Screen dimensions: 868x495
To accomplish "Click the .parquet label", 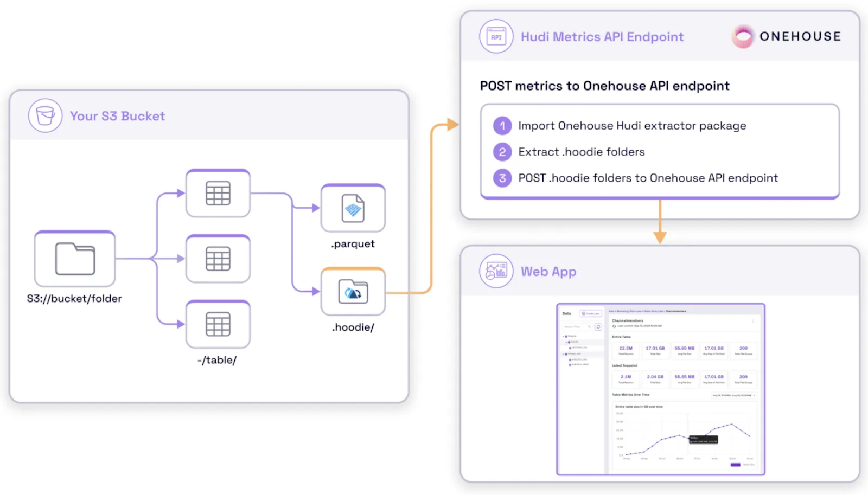I will (x=353, y=244).
